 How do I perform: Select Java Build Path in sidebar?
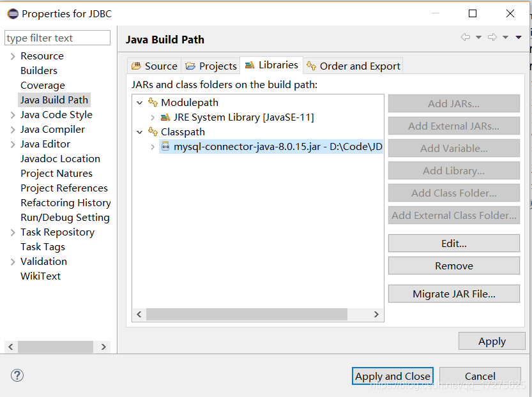coord(54,100)
